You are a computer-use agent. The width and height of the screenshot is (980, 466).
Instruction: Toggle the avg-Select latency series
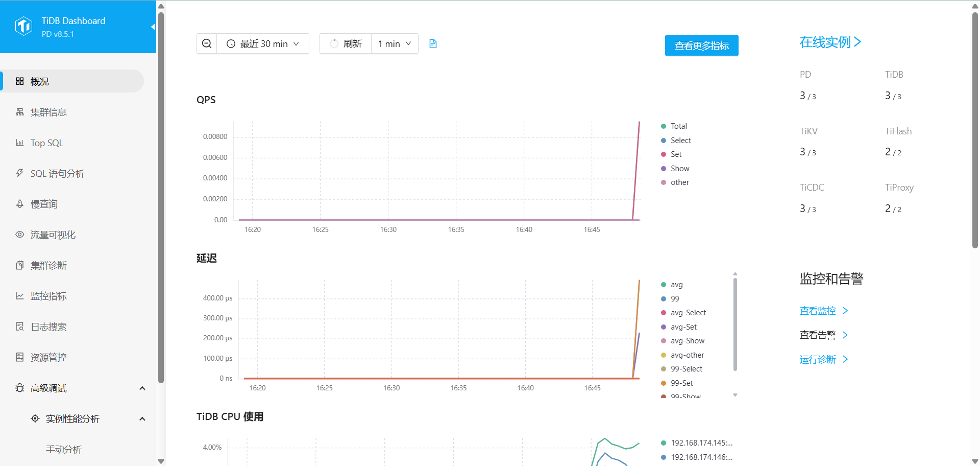[x=683, y=313]
